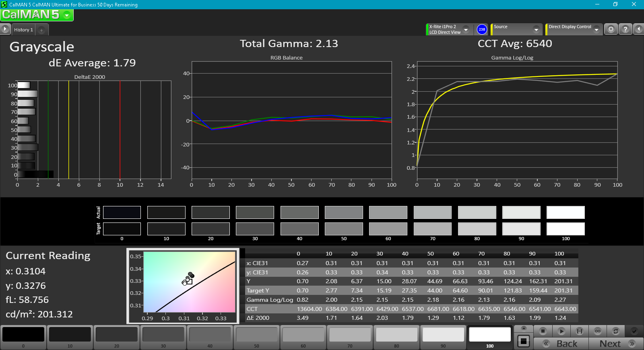
Task: Open help with question mark icon
Action: coord(625,29)
